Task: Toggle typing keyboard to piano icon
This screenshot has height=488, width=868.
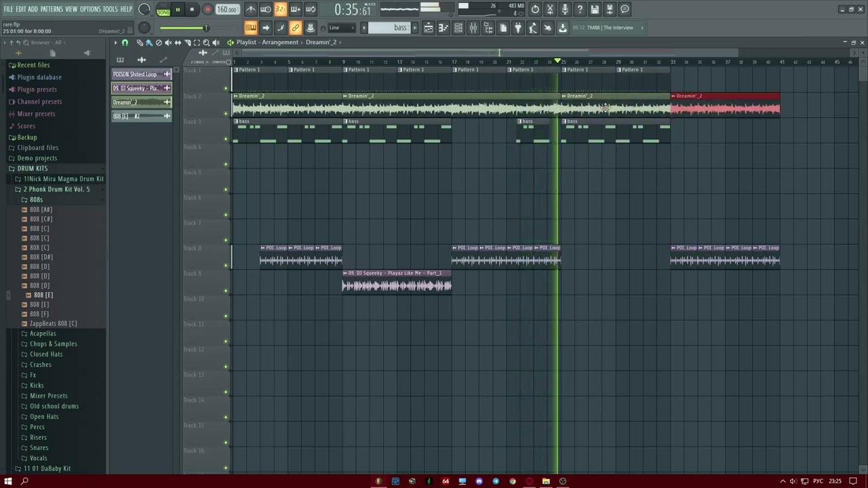Action: click(251, 28)
